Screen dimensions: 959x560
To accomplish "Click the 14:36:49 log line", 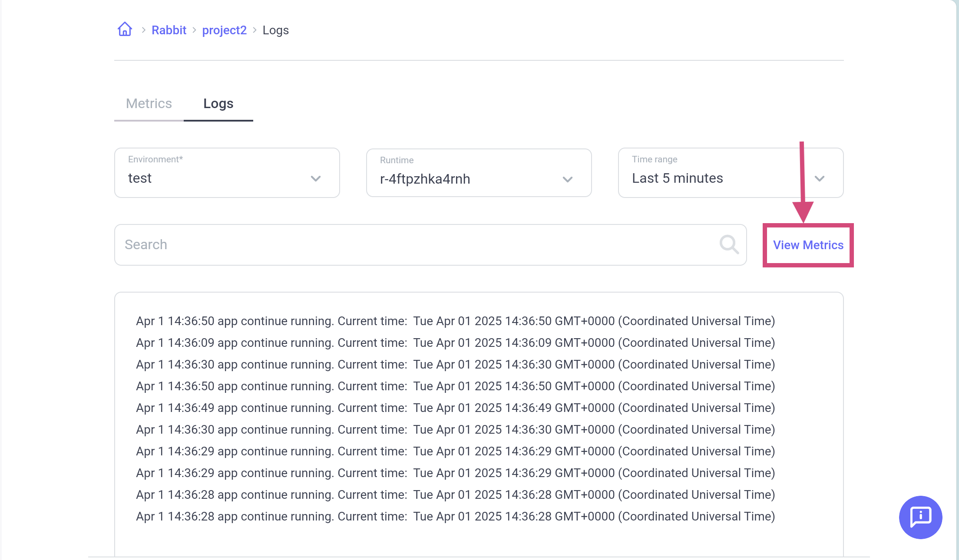I will (x=455, y=408).
